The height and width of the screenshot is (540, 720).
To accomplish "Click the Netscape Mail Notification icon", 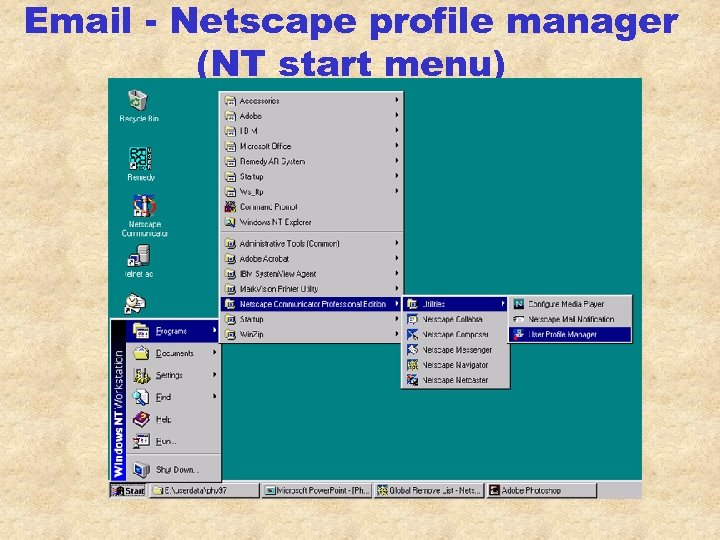I will (518, 319).
